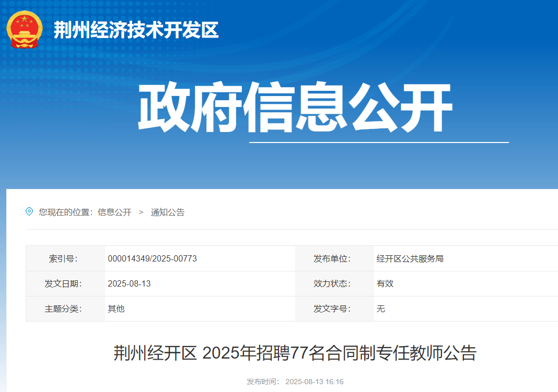Viewport: 558px width, 392px height.
Task: Select the 无 document number value
Action: click(381, 308)
